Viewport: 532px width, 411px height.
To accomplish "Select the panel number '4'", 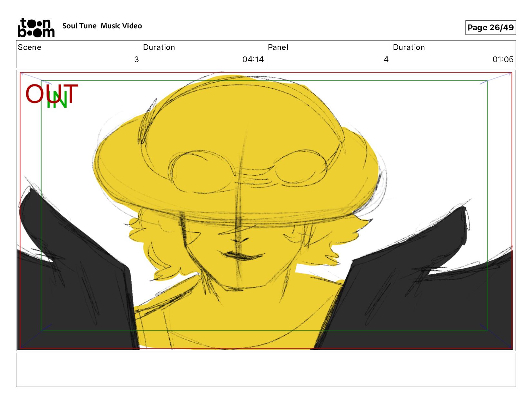I will (386, 60).
